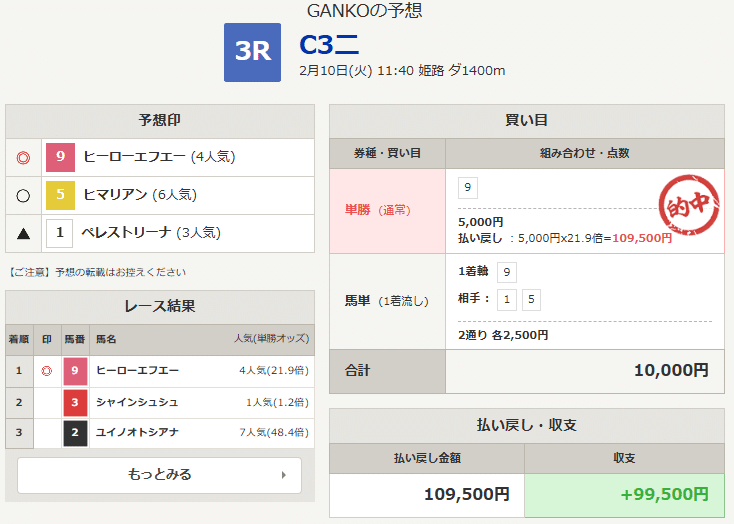Expand race results with もっとみる button

pyautogui.click(x=159, y=475)
